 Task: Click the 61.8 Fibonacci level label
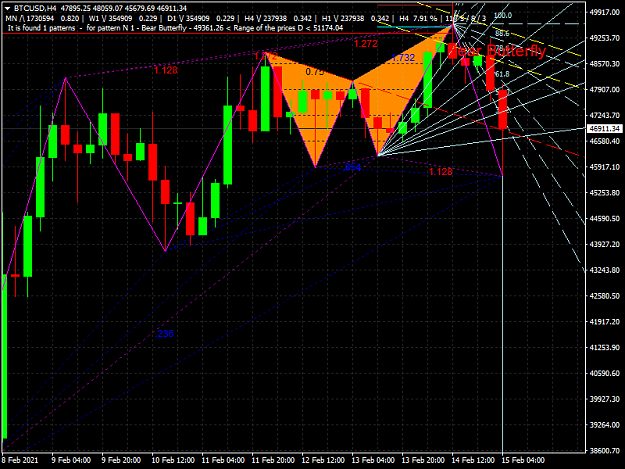[502, 74]
